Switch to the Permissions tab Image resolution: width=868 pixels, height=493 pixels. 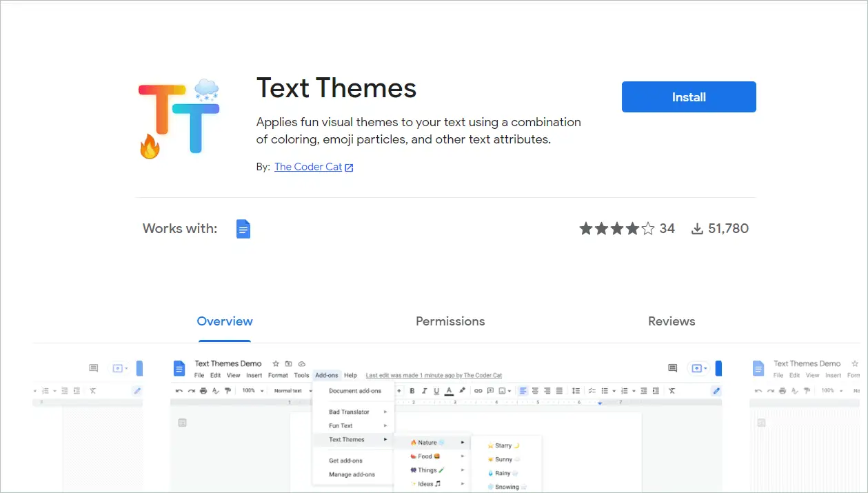click(x=450, y=321)
